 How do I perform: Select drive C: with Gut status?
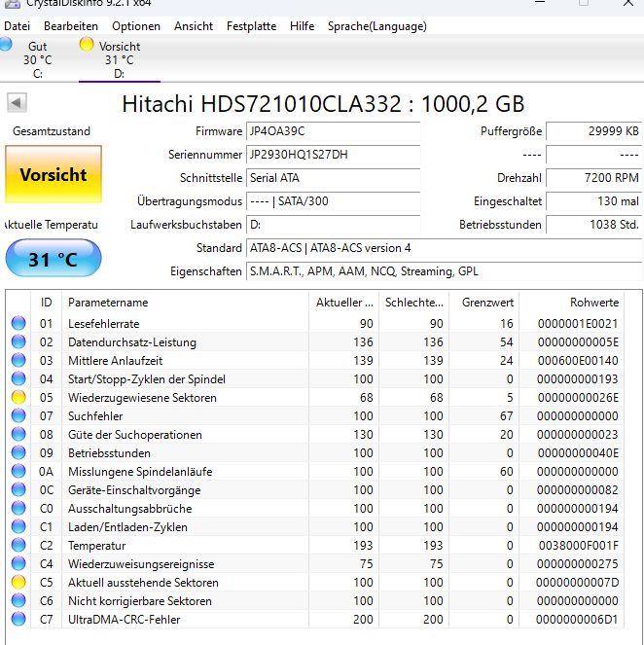(37, 59)
